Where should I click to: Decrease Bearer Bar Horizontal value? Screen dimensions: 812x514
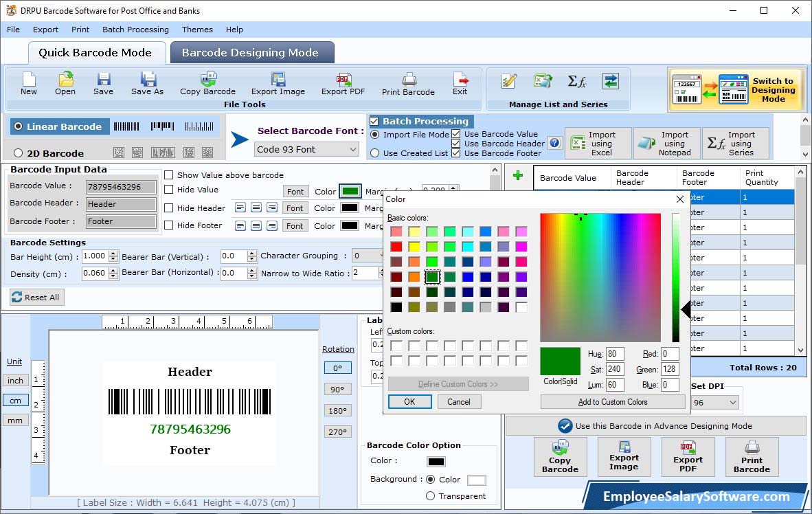[x=252, y=276]
